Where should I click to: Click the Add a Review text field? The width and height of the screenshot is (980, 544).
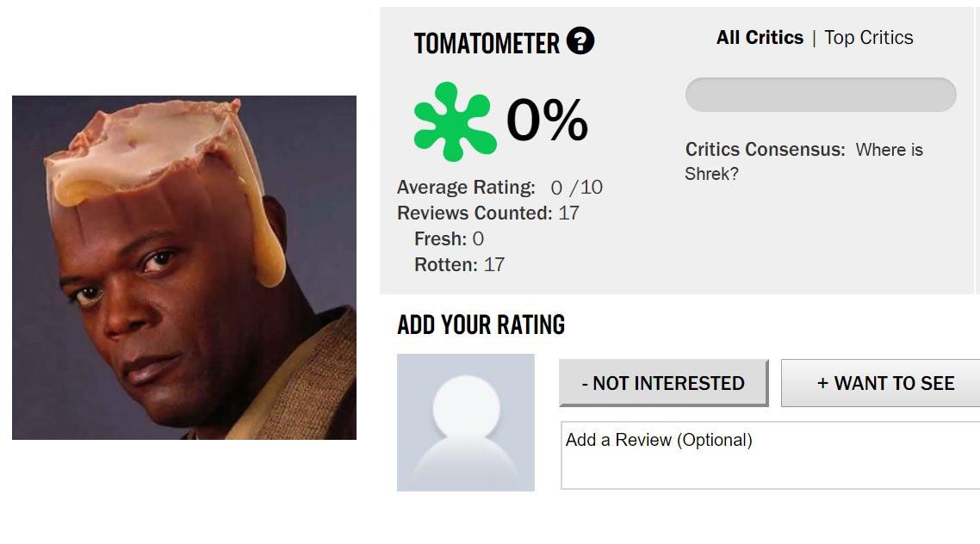point(770,455)
